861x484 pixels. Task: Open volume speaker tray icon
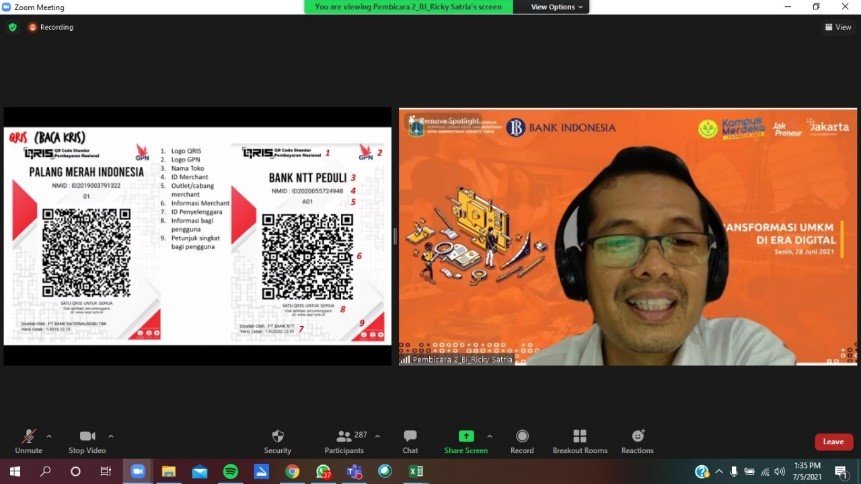[780, 471]
